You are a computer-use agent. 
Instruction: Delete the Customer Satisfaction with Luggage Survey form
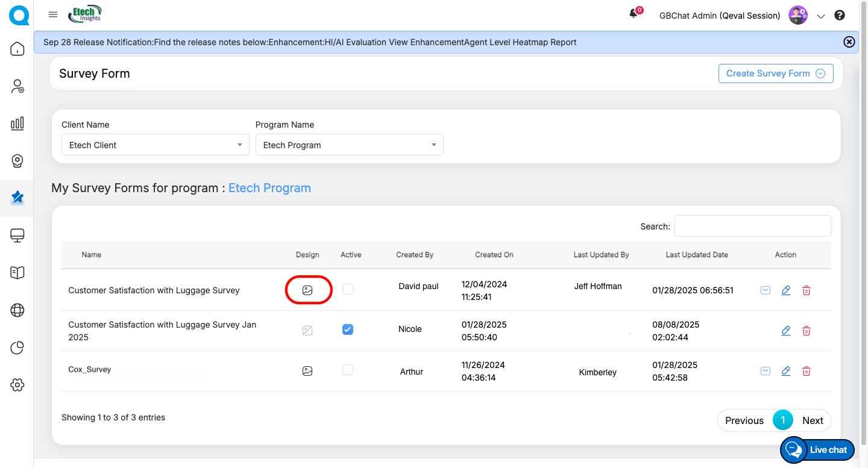coord(807,290)
